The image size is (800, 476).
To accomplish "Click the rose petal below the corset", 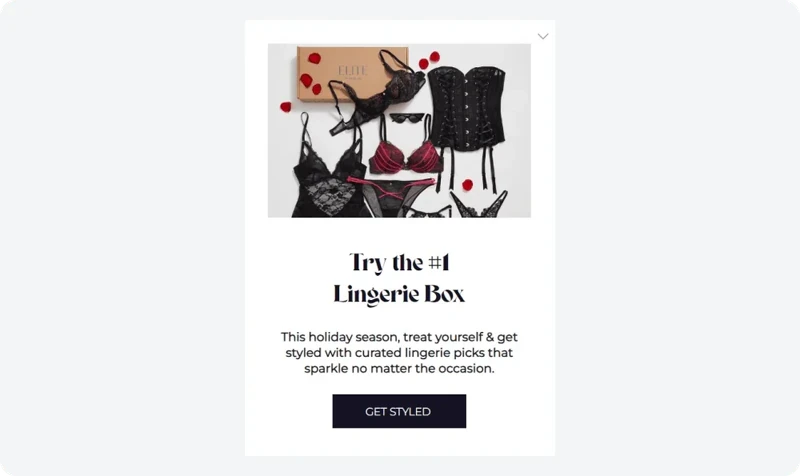I will pos(467,184).
